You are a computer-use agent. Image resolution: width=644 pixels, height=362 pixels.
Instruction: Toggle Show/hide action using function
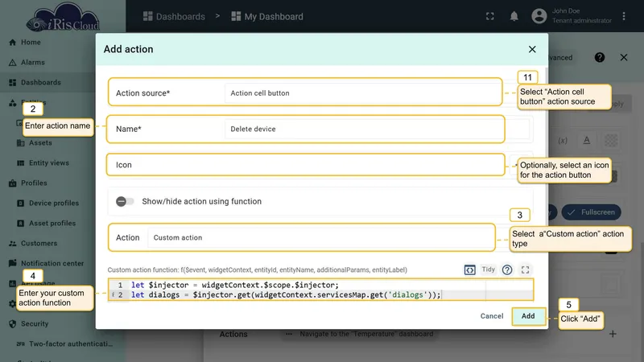pos(125,202)
